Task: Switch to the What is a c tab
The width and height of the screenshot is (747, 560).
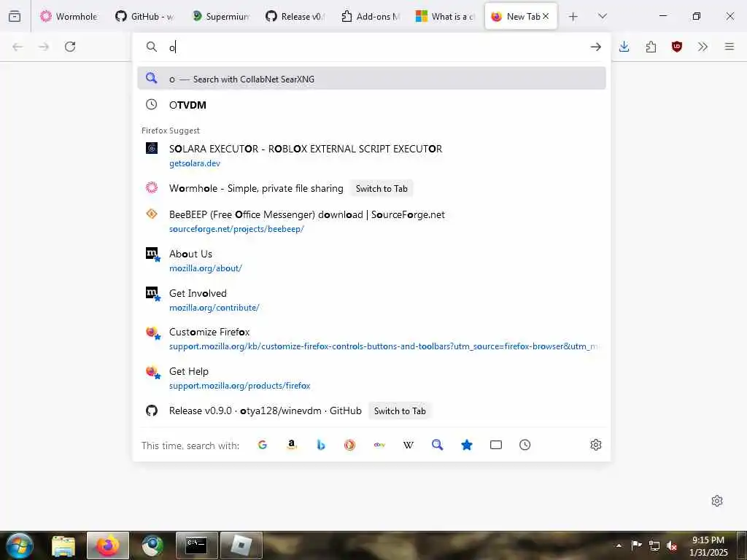Action: [x=446, y=16]
